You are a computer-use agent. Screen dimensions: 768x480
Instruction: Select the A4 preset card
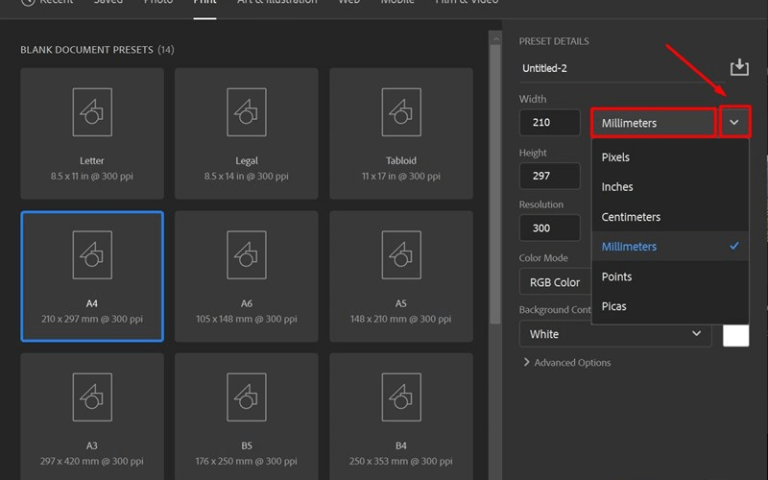[x=92, y=276]
